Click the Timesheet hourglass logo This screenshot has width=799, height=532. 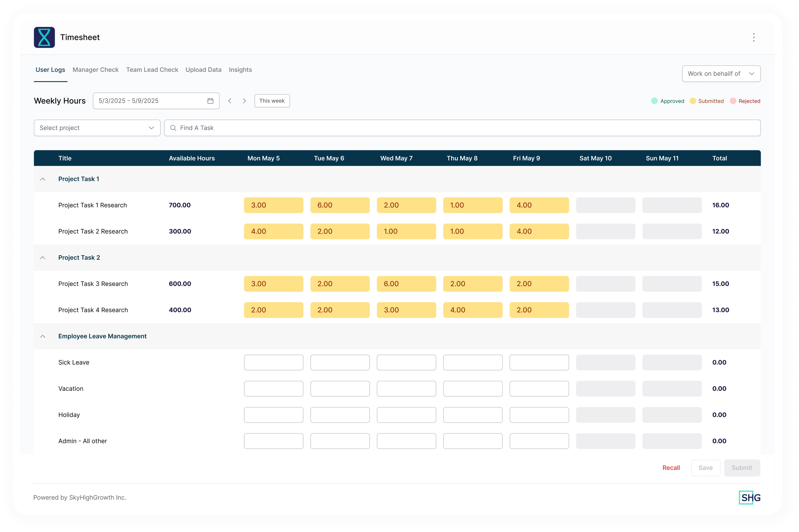[x=44, y=37]
